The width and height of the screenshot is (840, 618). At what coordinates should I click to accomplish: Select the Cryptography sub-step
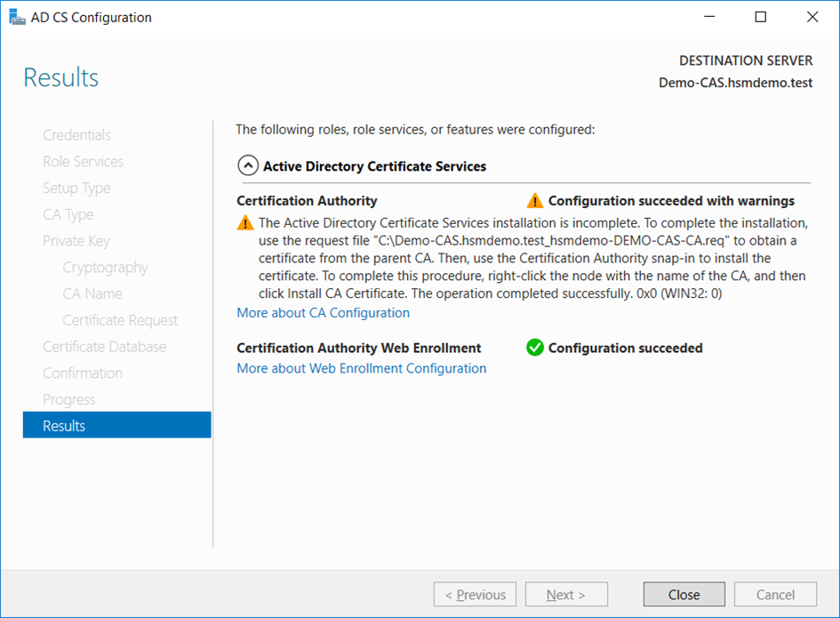coord(105,268)
